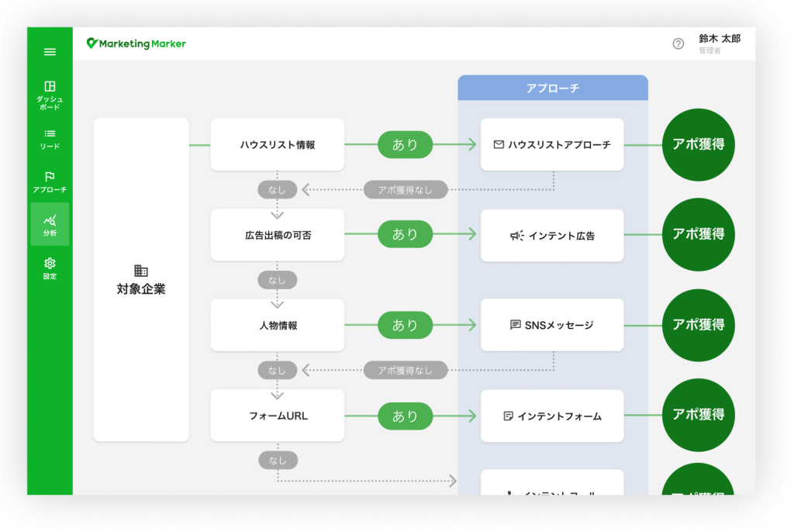This screenshot has width=794, height=532.
Task: Click the 広告出稿の可否 node
Action: pos(277,235)
